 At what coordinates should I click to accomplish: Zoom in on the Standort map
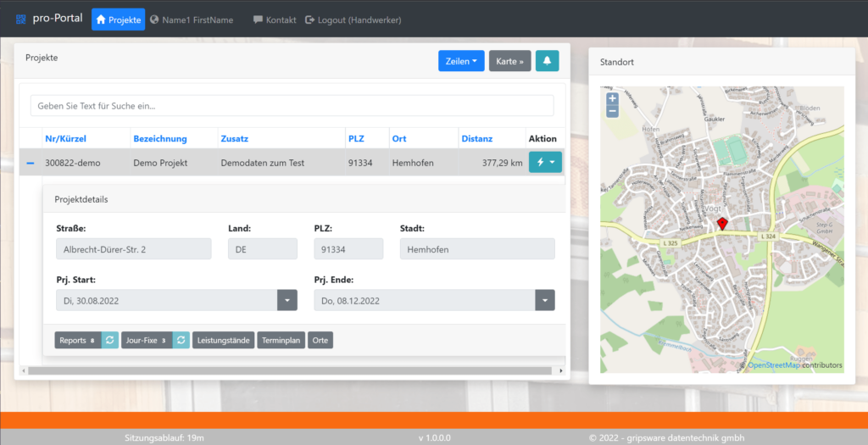(x=612, y=98)
